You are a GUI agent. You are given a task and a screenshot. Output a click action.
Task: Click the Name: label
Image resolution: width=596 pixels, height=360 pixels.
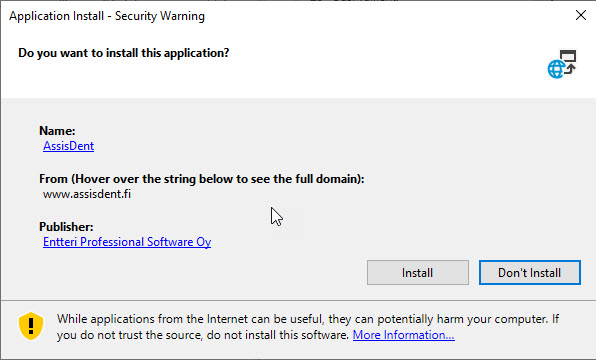(x=57, y=131)
